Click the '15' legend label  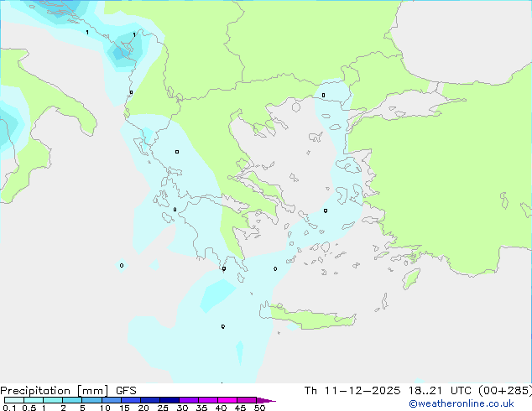coord(124,408)
